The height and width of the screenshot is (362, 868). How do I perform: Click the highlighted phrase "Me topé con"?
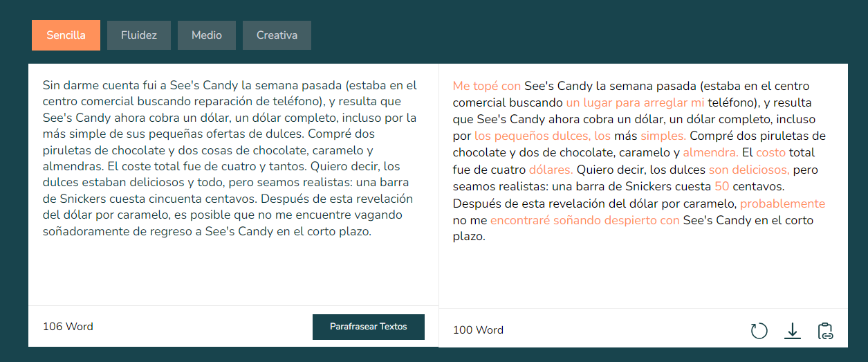click(x=487, y=87)
